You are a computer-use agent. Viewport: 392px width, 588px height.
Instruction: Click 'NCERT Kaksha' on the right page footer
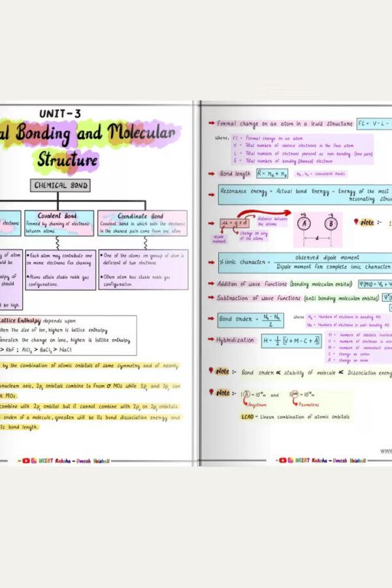311,460
